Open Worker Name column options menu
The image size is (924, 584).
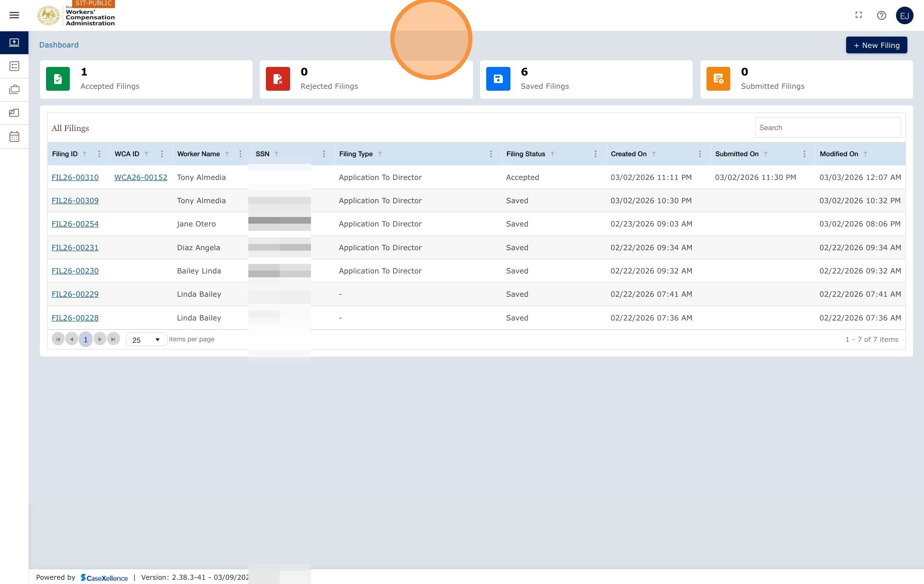(x=240, y=154)
